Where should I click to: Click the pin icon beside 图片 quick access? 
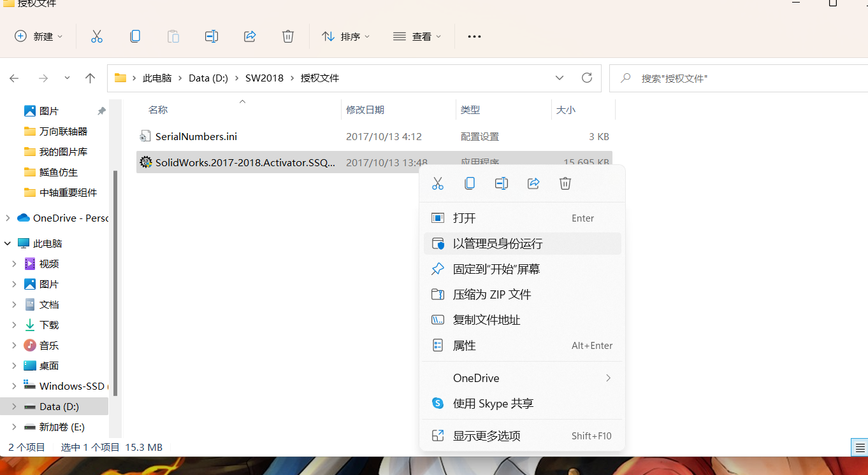click(101, 111)
